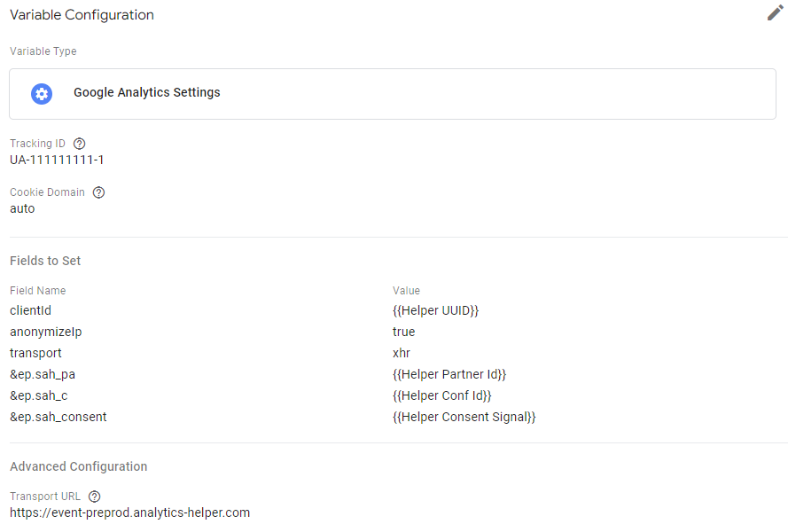Click the {{Helper Conf Id}} value
Image resolution: width=788 pixels, height=532 pixels.
(x=441, y=395)
